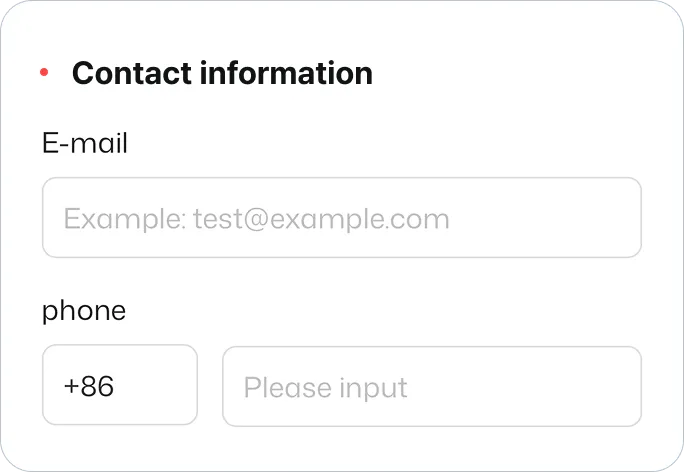Click empty area right of +86 code
The height and width of the screenshot is (472, 684).
160,386
